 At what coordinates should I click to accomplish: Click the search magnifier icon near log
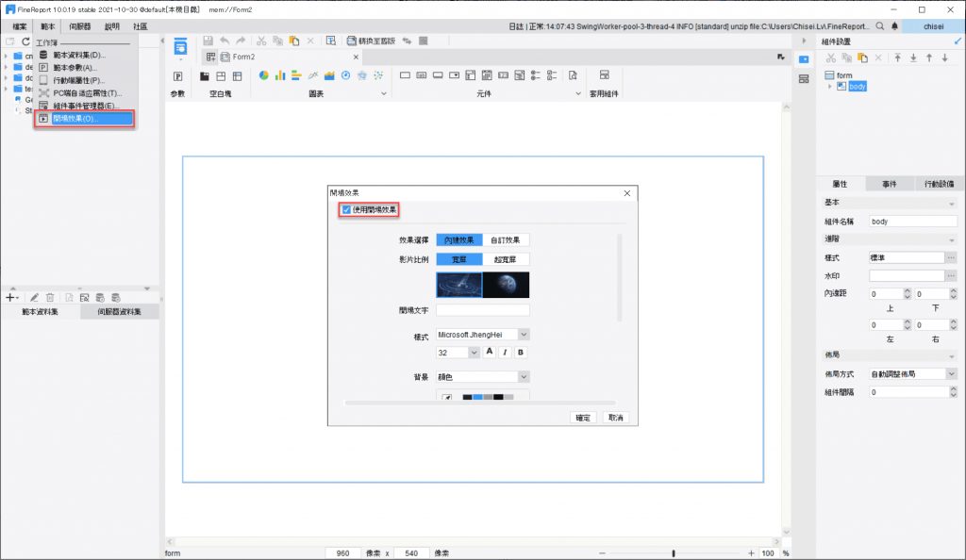click(880, 26)
